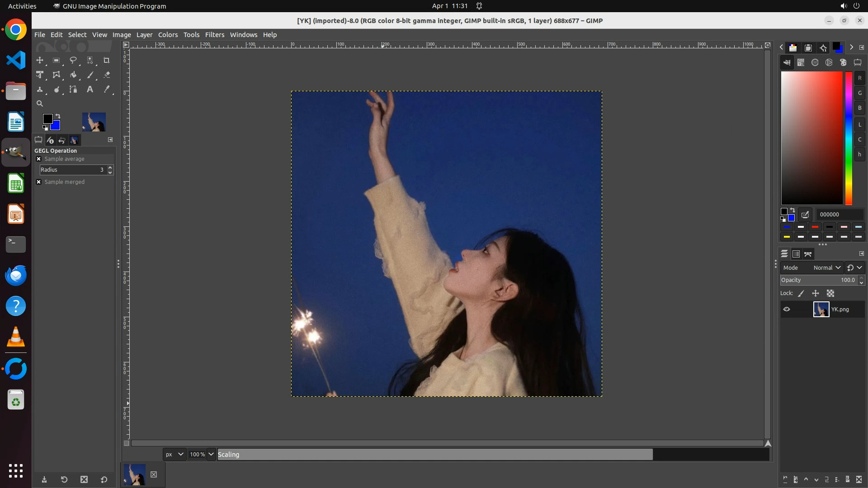Select the Move tool
This screenshot has width=868, height=488.
(40, 60)
